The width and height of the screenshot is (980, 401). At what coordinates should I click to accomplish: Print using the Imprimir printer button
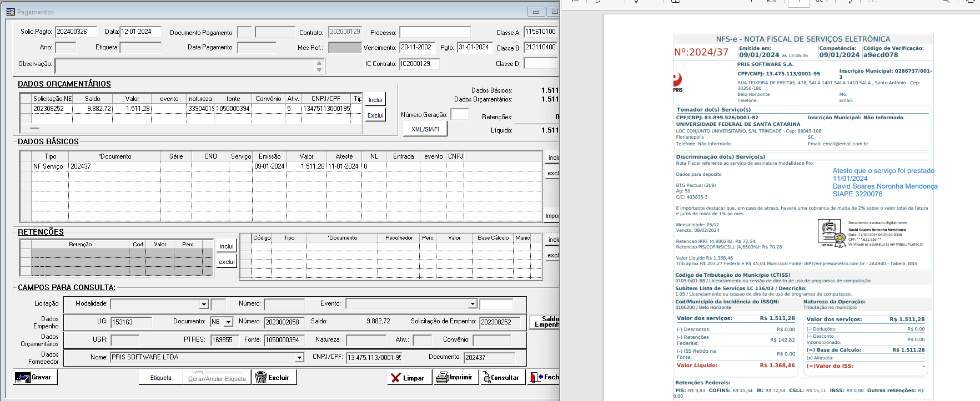pos(455,378)
